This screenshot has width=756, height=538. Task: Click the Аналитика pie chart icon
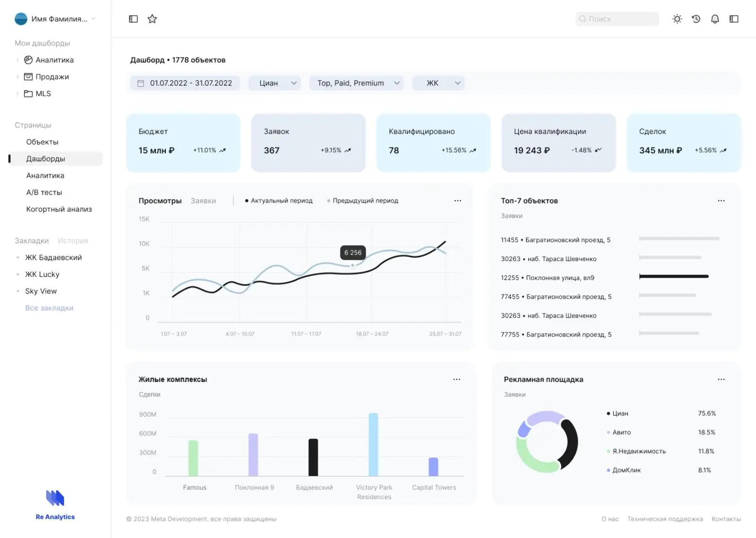[x=28, y=60]
